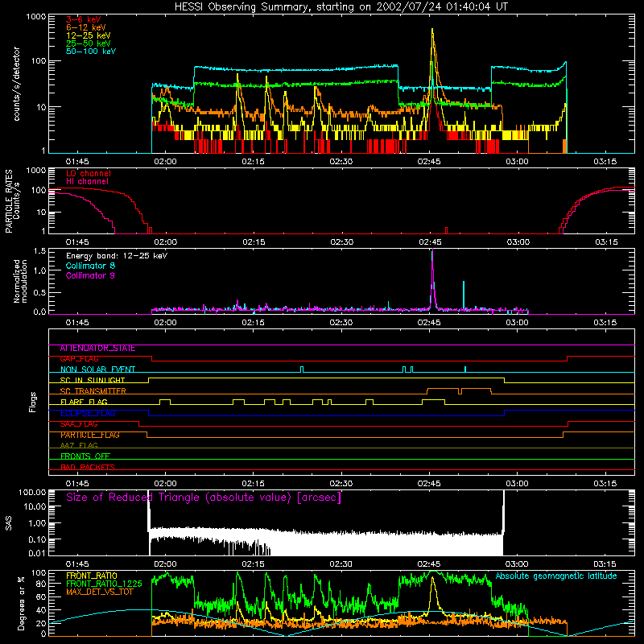Viewport: 644px width, 644px height.
Task: Select the cyan 50-100 keV legend entry
Action: (91, 52)
